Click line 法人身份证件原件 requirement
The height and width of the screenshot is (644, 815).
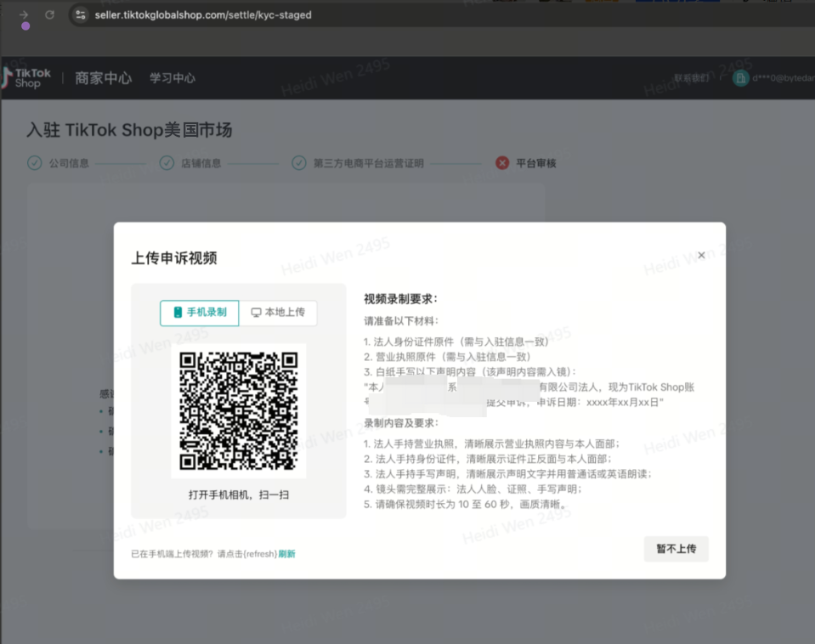tap(456, 342)
